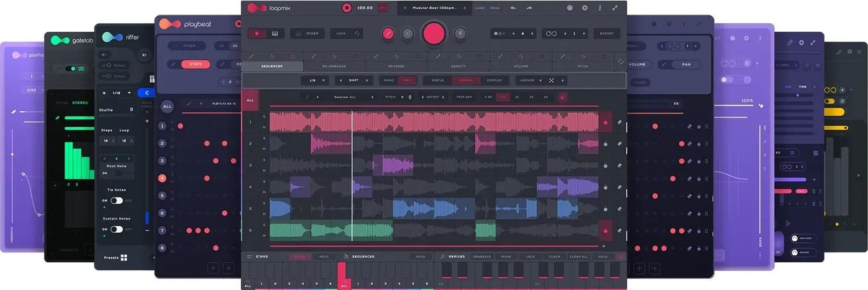
Task: Click CLEAR ALL in the remixes bar
Action: pos(579,256)
